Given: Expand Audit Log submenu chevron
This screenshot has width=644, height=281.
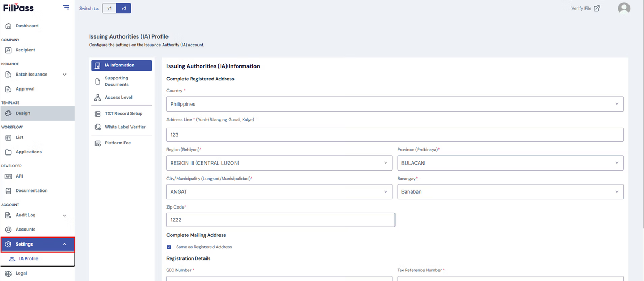Looking at the screenshot, I should (x=65, y=215).
